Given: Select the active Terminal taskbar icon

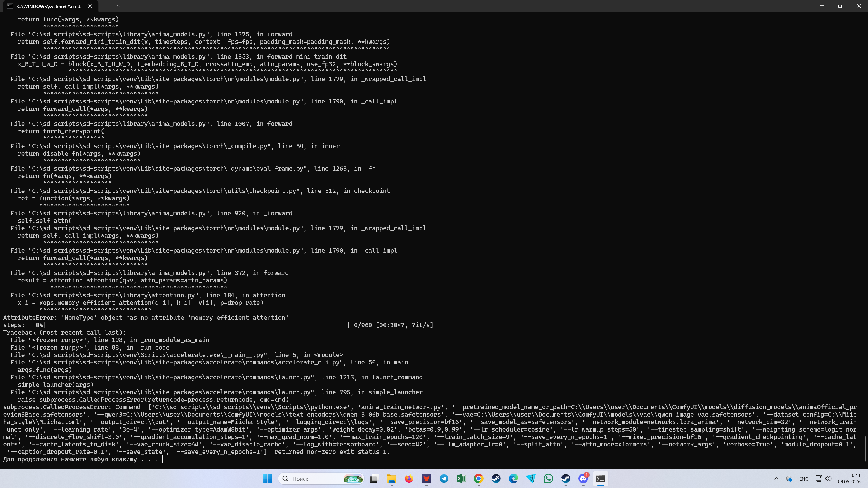Looking at the screenshot, I should tap(600, 479).
